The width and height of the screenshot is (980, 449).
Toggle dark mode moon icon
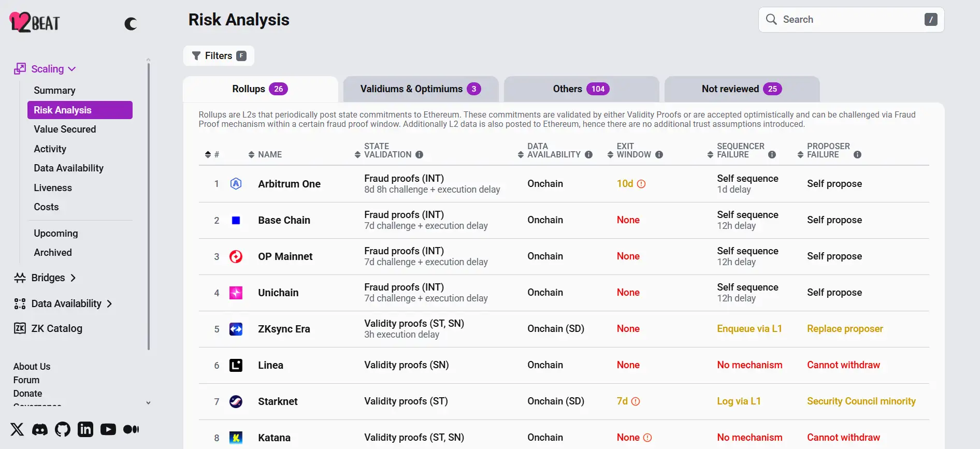click(131, 24)
